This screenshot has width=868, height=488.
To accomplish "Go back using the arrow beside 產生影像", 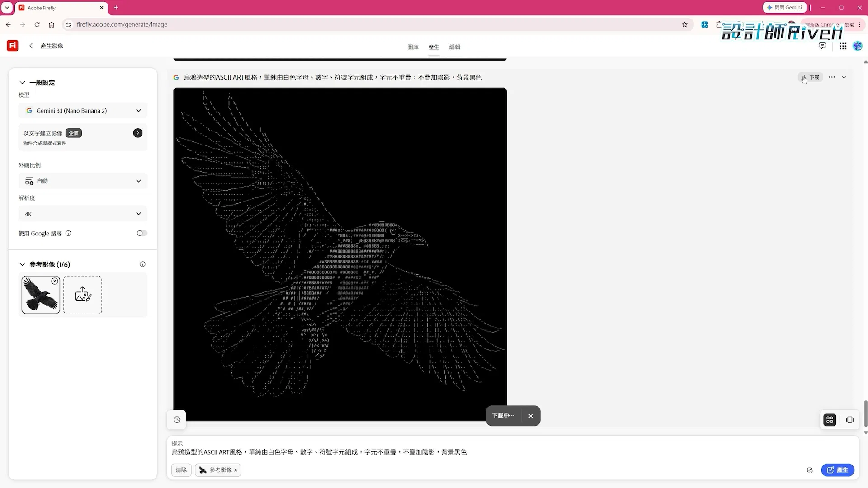I will (31, 46).
